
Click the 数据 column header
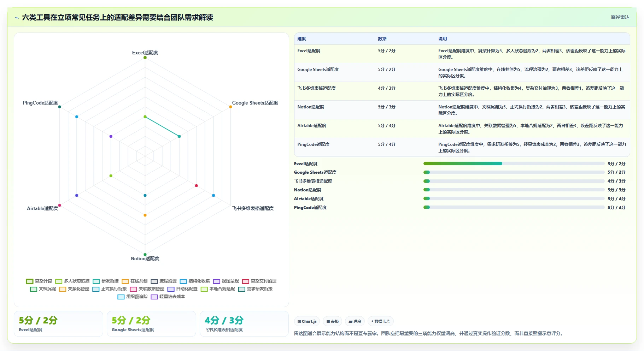[382, 39]
